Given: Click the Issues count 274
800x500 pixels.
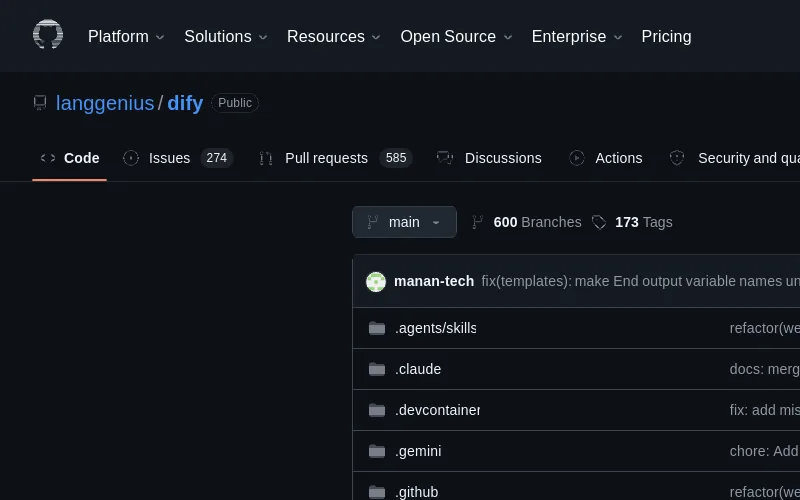Looking at the screenshot, I should [x=217, y=158].
